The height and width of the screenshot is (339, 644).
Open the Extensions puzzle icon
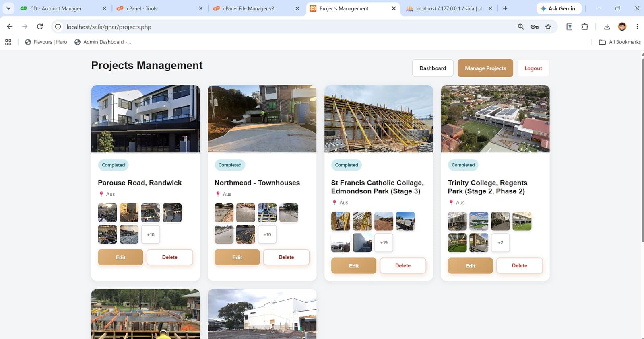(x=585, y=27)
